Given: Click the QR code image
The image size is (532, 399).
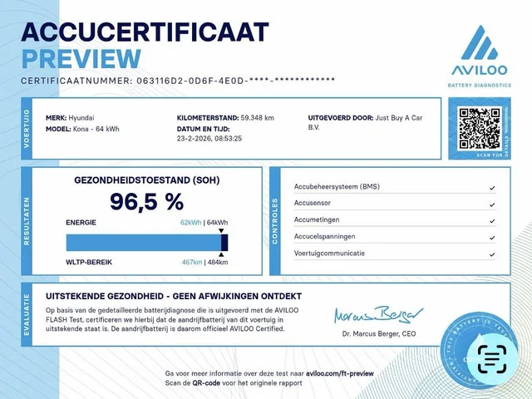Looking at the screenshot, I should coord(476,127).
